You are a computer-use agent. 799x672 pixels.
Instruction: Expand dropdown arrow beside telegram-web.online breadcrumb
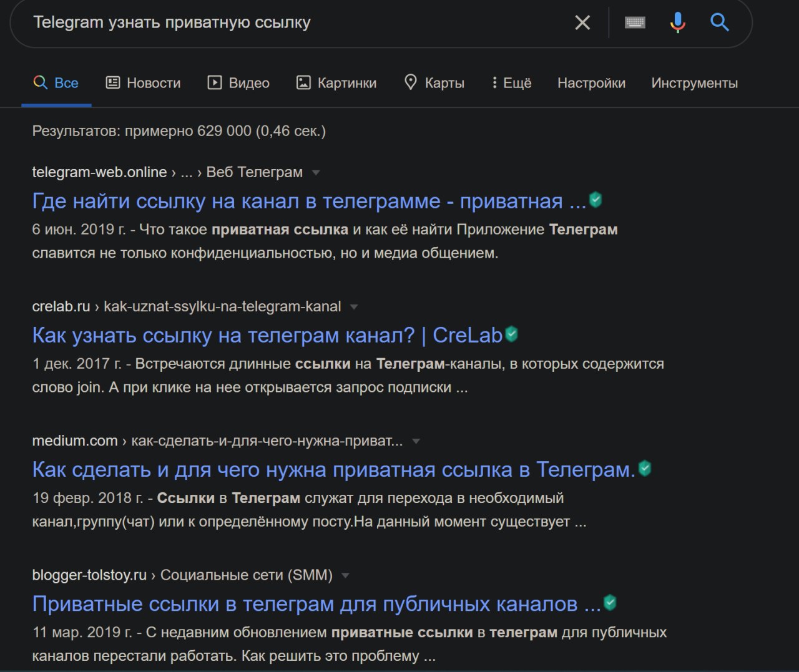pos(316,173)
